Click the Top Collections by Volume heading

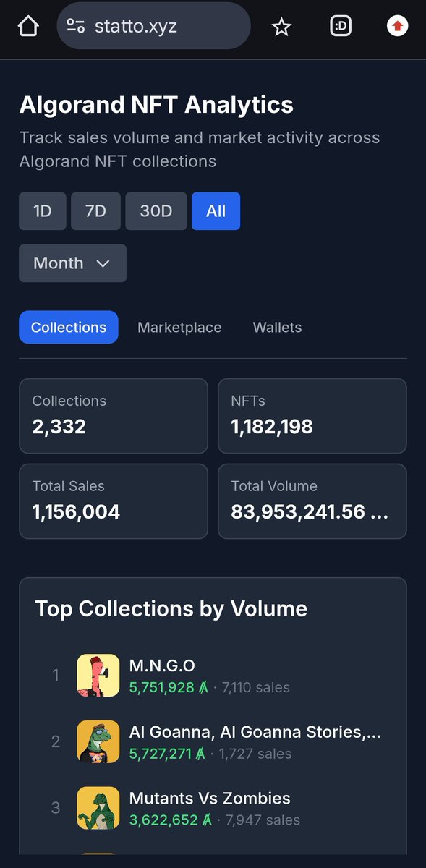(171, 609)
